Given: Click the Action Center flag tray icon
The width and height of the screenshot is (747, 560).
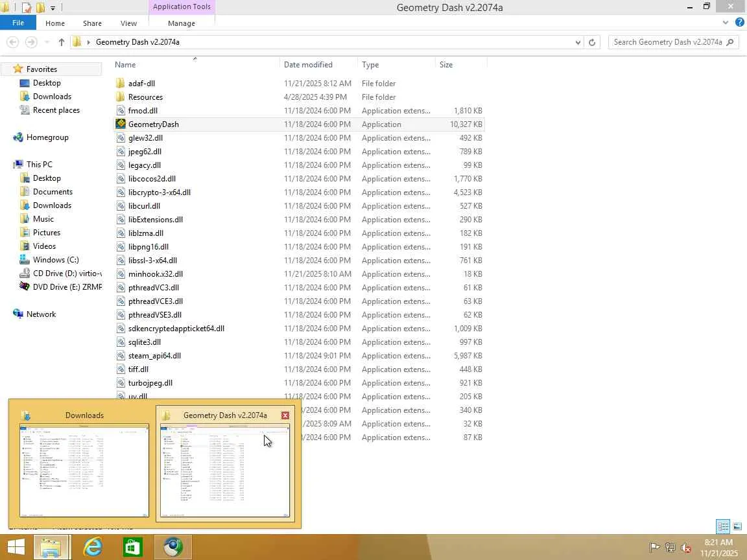Looking at the screenshot, I should pos(654,547).
